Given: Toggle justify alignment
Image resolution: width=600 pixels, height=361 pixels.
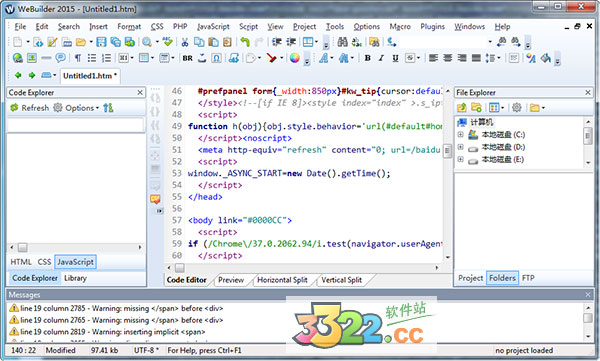Looking at the screenshot, I should [476, 58].
